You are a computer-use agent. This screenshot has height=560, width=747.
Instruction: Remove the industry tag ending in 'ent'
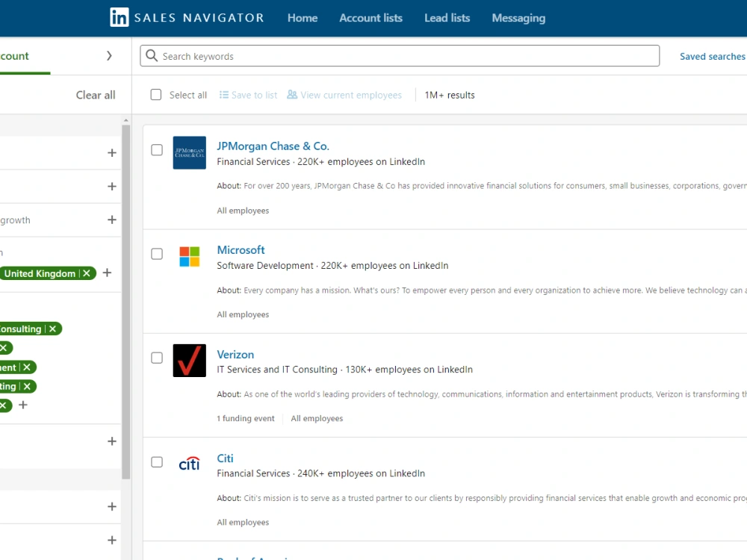[27, 367]
